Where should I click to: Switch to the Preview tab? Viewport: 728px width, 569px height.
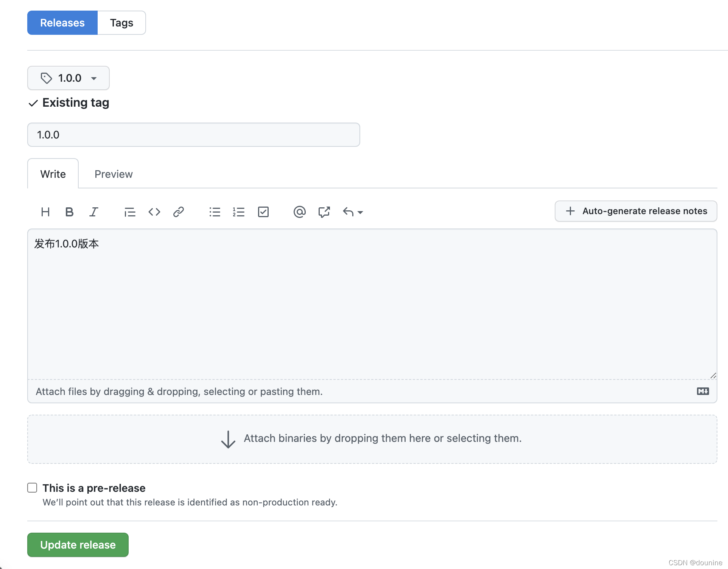tap(114, 174)
